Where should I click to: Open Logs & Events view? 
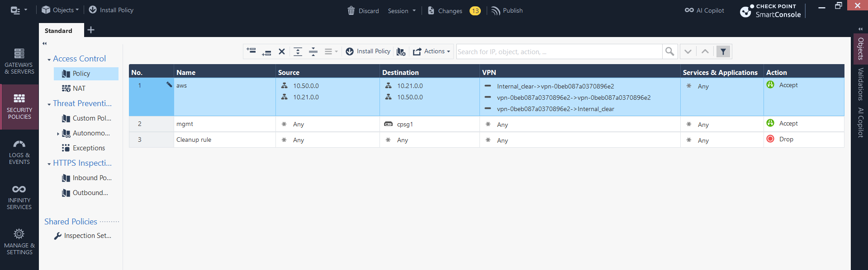19,152
